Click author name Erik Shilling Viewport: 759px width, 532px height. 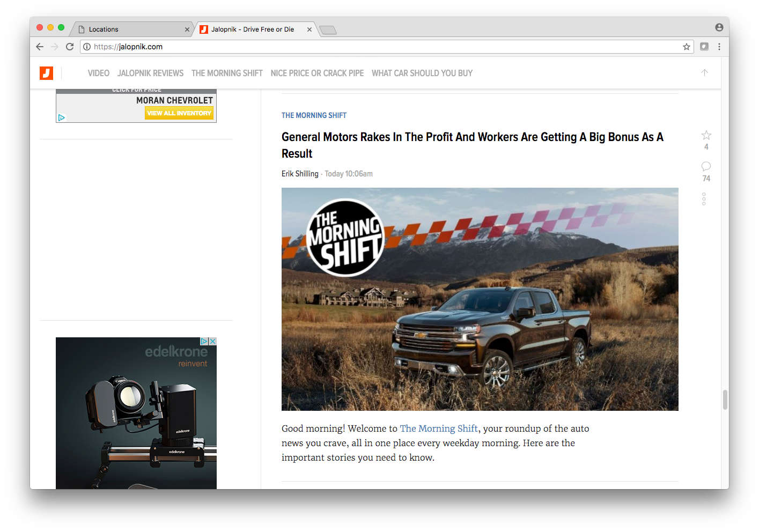(x=300, y=174)
